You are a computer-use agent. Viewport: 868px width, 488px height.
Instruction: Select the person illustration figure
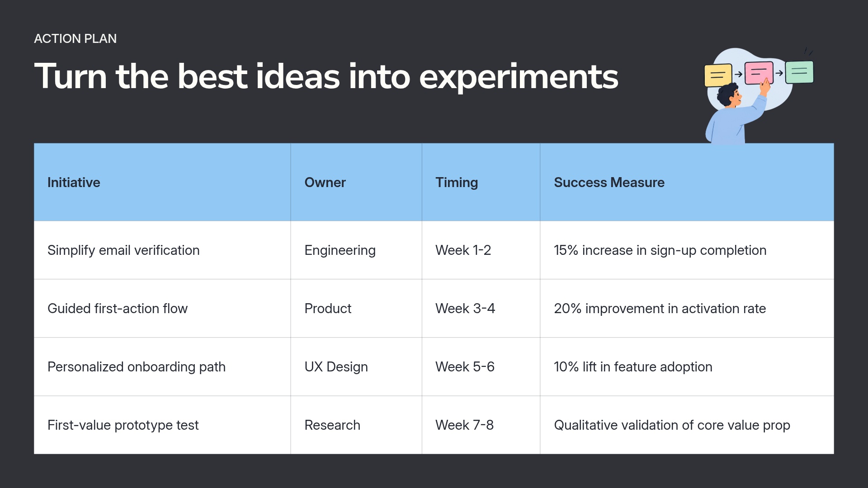point(737,112)
